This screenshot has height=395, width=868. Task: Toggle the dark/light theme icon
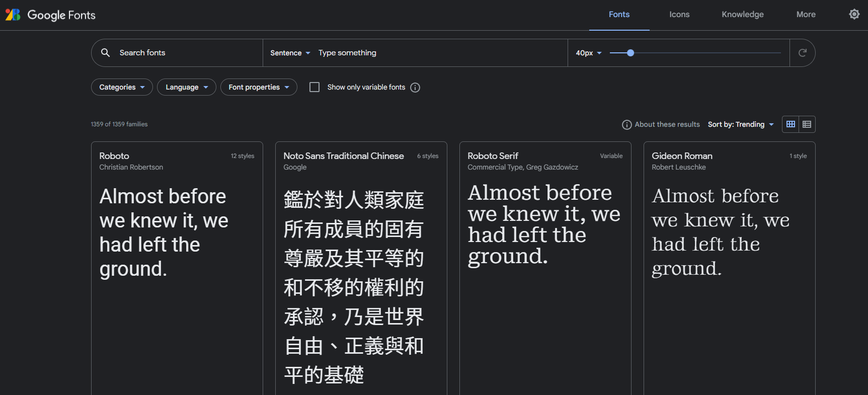tap(854, 14)
